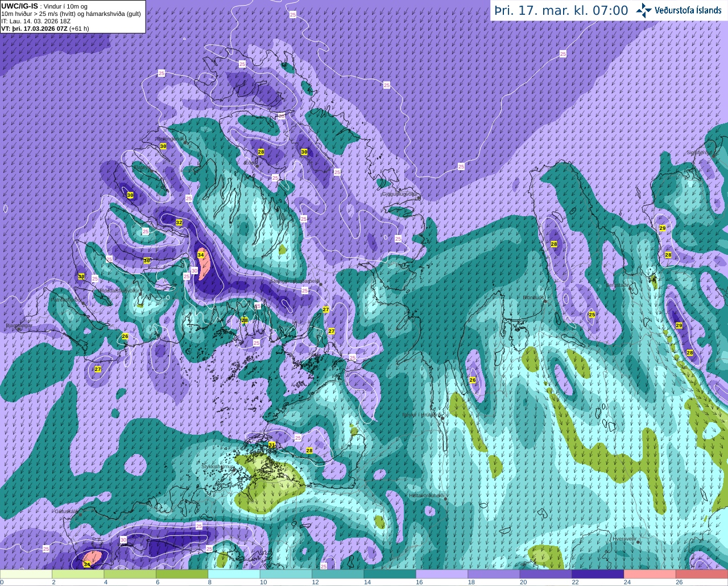Click the Blönduós station label
Image resolution: width=728 pixels, height=586 pixels.
pyautogui.click(x=534, y=297)
